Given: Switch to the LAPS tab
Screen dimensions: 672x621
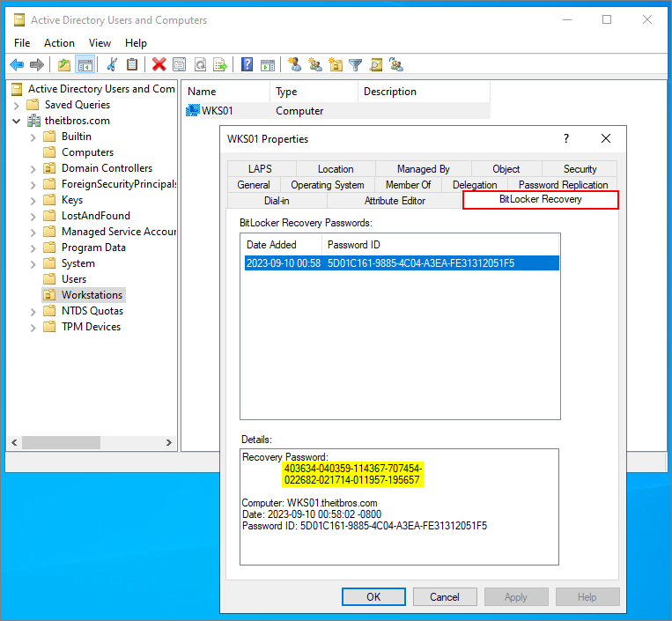Looking at the screenshot, I should point(262,169).
